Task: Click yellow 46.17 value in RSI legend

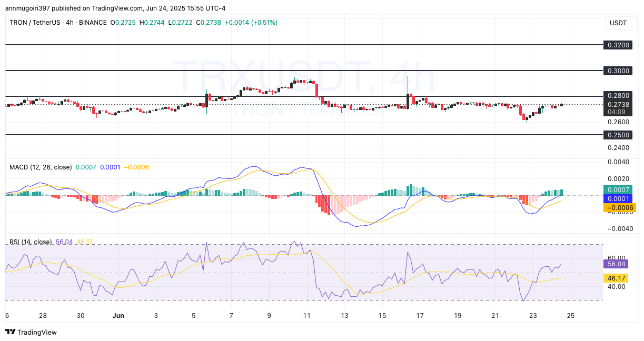Action: pyautogui.click(x=85, y=242)
